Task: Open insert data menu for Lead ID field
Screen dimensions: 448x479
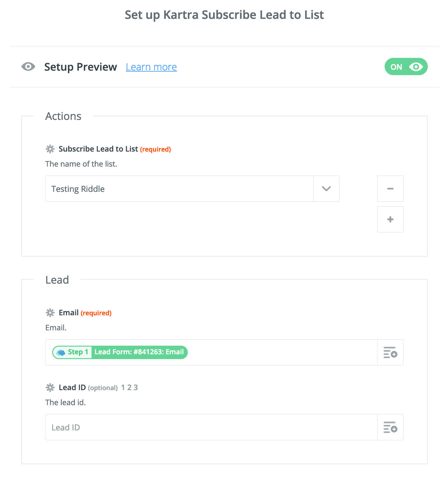Action: (x=390, y=427)
